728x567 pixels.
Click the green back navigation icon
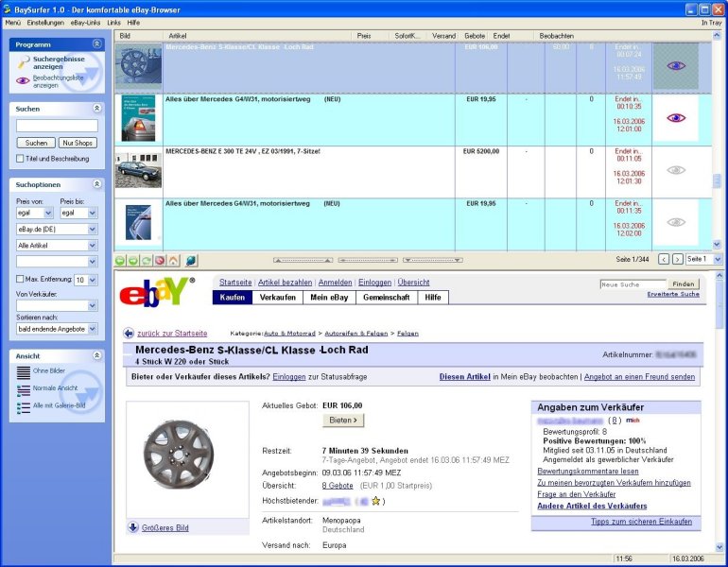click(120, 260)
